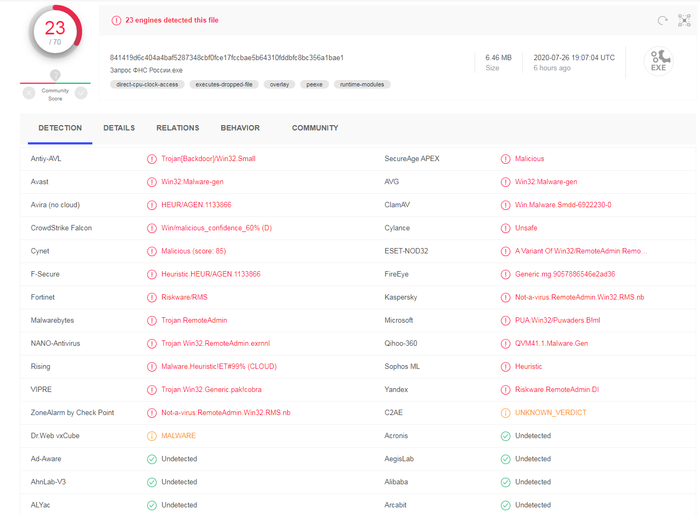The width and height of the screenshot is (700, 516).
Task: Click green check icon for Alibaba
Action: [505, 482]
